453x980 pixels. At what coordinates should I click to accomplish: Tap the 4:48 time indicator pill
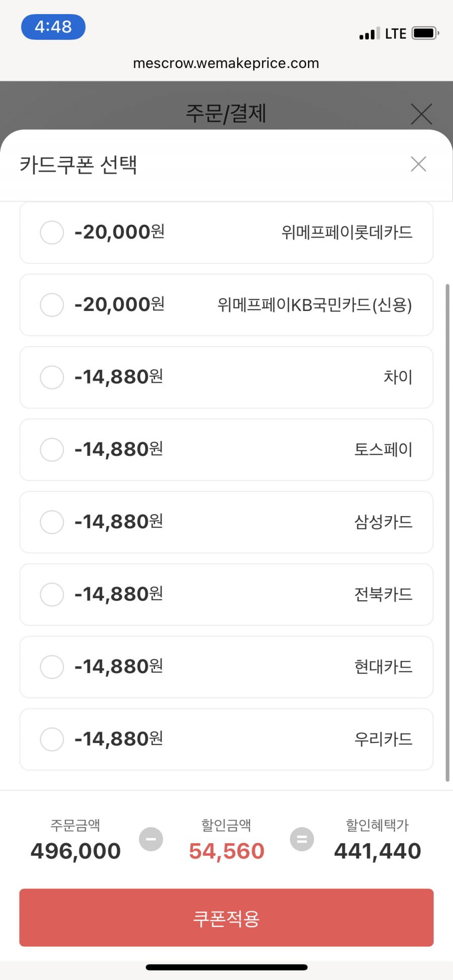click(53, 27)
